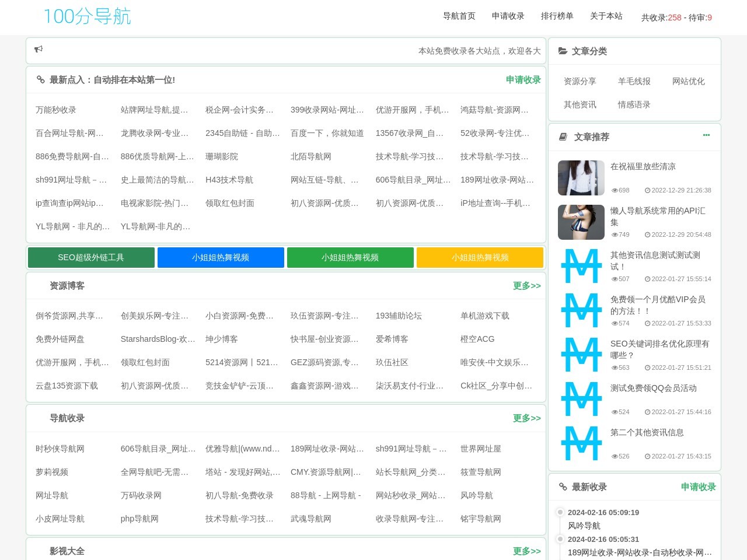Select the 羊毛线报 article category
Viewport: 747px width, 560px height.
pyautogui.click(x=634, y=82)
